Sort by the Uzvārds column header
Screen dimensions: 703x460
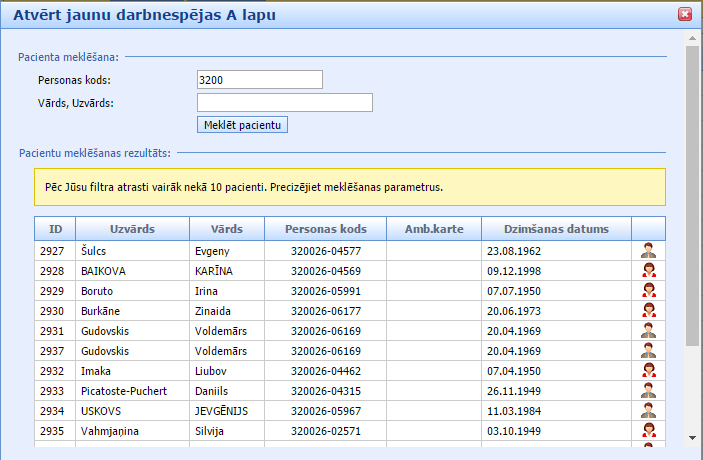point(131,229)
